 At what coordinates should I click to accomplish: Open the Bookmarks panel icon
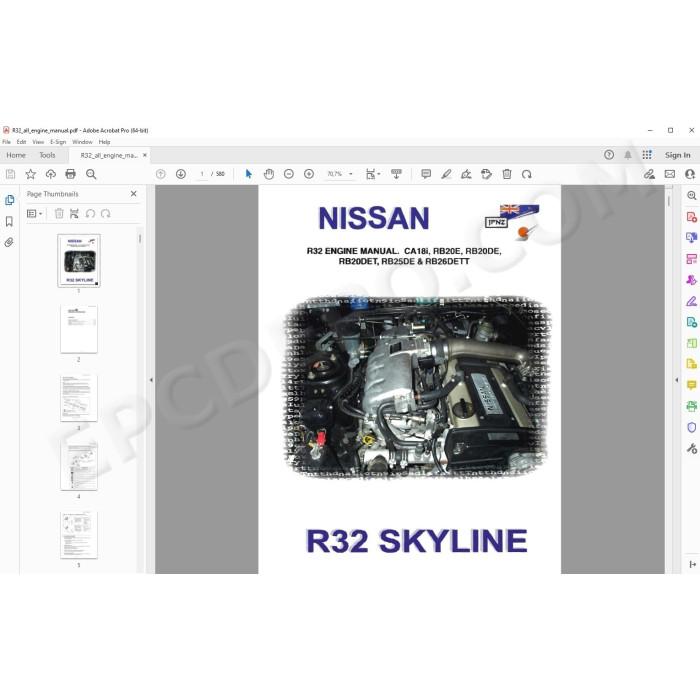coord(9,221)
